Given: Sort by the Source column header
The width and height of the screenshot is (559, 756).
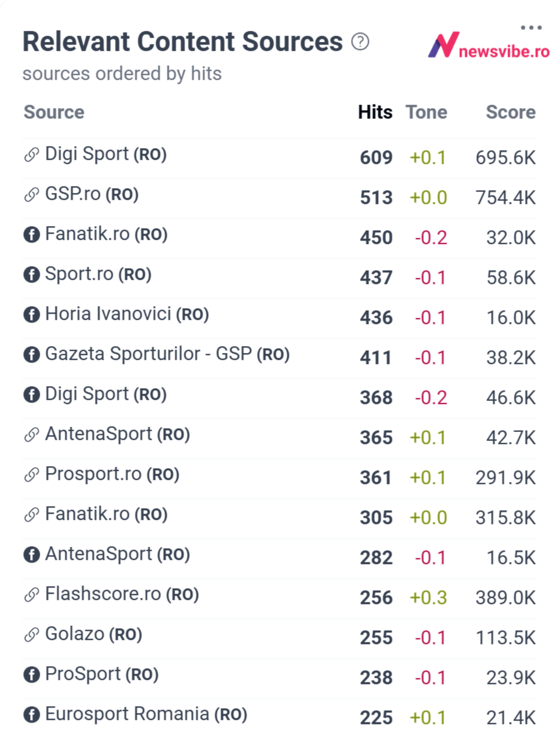Looking at the screenshot, I should tap(54, 112).
